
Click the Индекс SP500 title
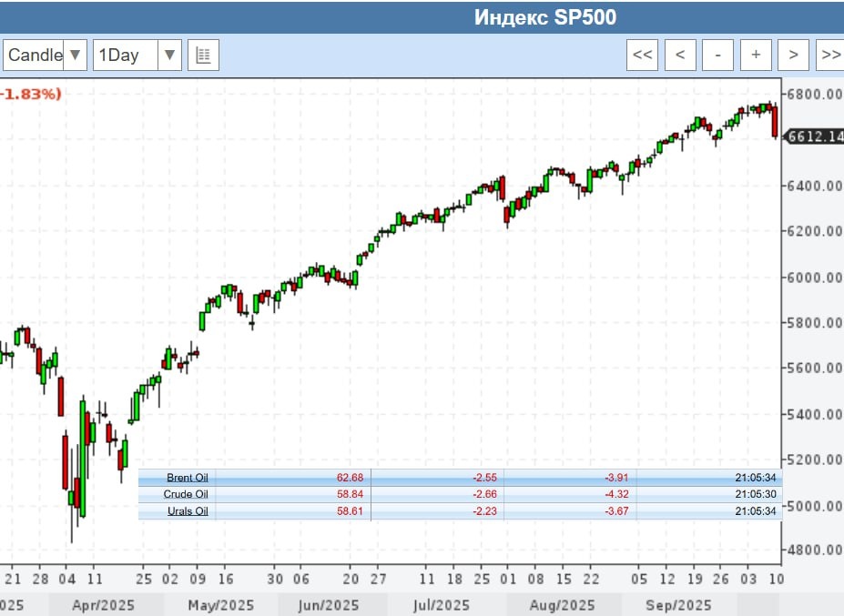point(545,17)
